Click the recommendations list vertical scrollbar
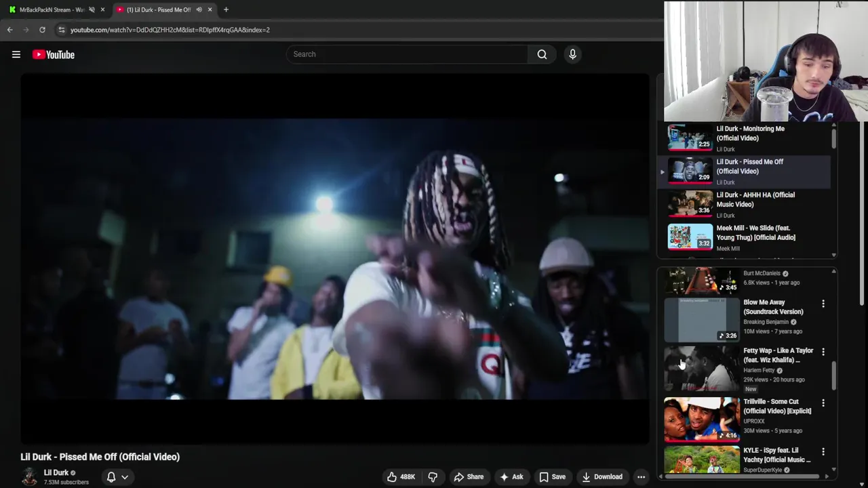 pyautogui.click(x=833, y=376)
